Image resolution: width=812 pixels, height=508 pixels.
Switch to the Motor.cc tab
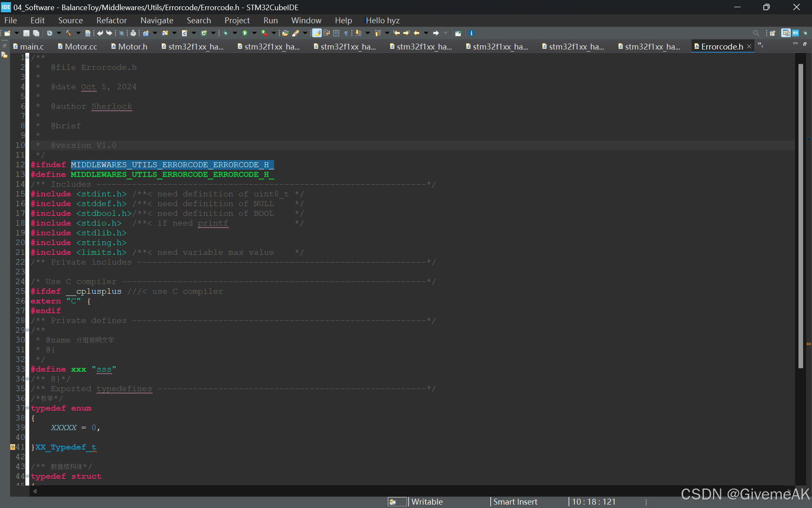tap(80, 47)
